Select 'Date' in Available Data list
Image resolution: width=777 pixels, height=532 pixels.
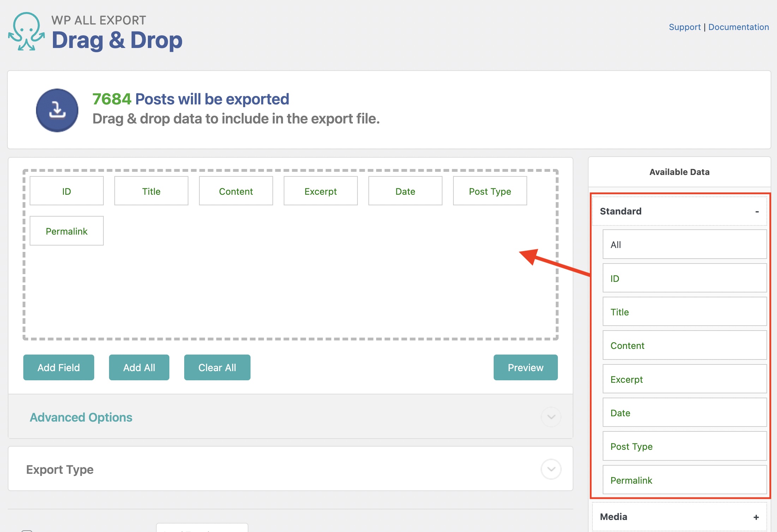click(684, 413)
